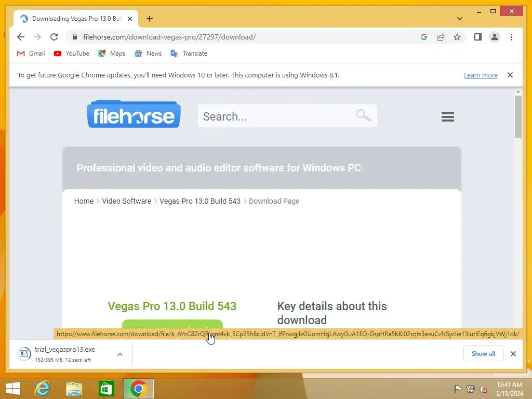The height and width of the screenshot is (399, 532).
Task: Open a new tab with the plus button
Action: [150, 19]
